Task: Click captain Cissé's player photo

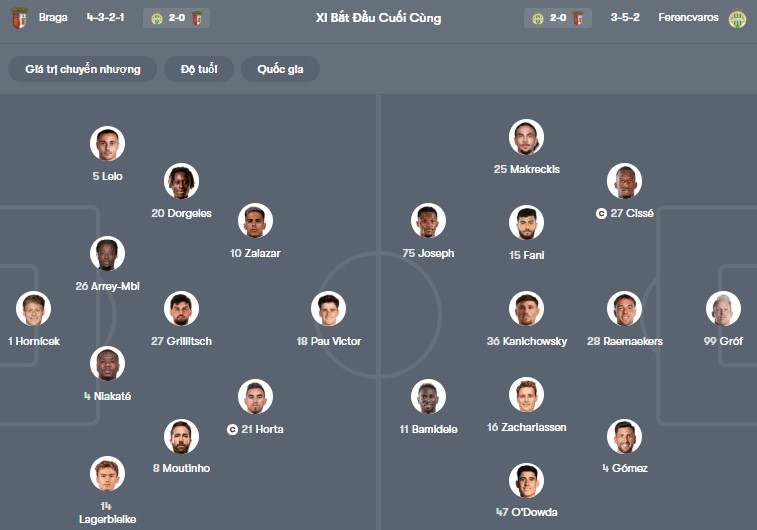Action: 624,181
